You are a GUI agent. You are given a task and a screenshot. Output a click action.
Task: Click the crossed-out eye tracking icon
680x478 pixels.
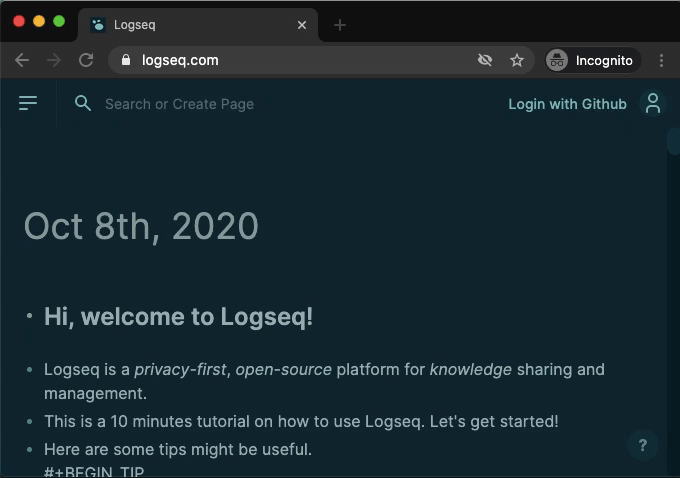(x=485, y=60)
